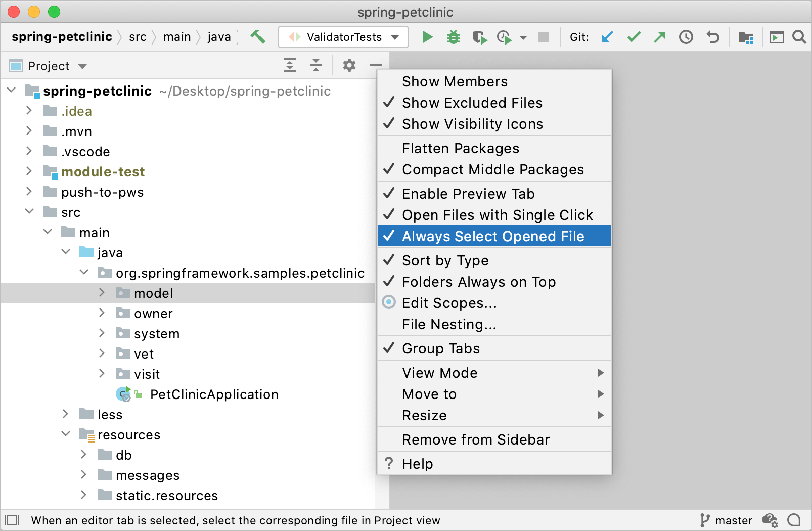Collapse the resources folder
The height and width of the screenshot is (531, 812).
coord(66,434)
